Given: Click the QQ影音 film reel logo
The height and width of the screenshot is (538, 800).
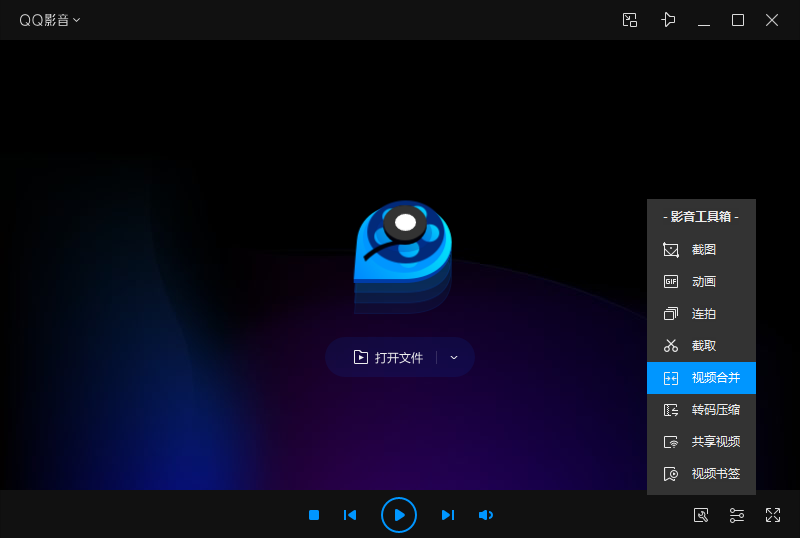Looking at the screenshot, I should point(403,256).
